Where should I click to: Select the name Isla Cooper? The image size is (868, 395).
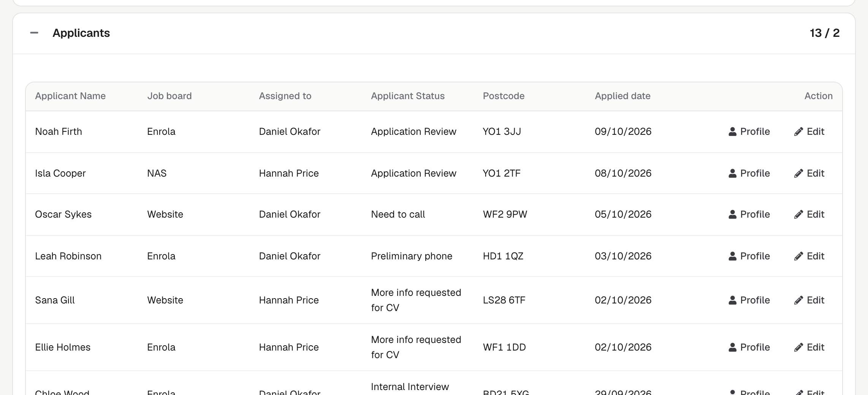pos(60,173)
